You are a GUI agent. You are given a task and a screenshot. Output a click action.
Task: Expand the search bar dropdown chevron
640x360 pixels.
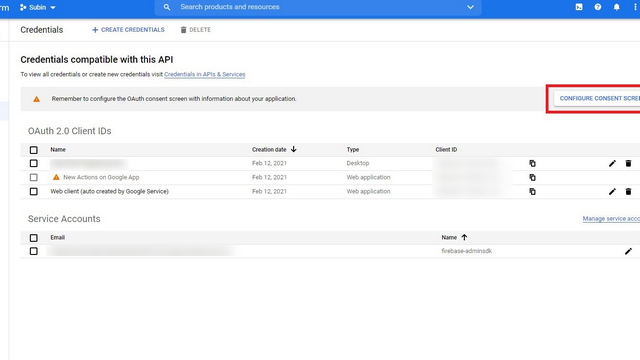[x=470, y=7]
